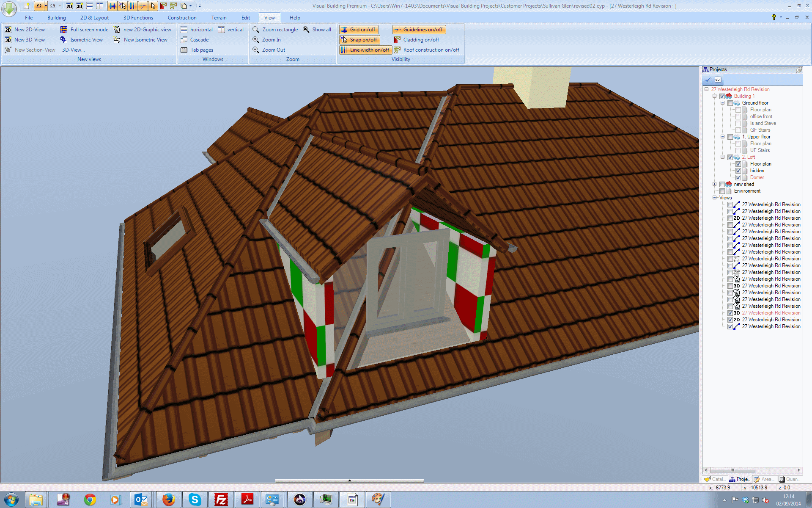Open the Terrain ribbon tab
Image resolution: width=812 pixels, height=508 pixels.
[x=219, y=18]
